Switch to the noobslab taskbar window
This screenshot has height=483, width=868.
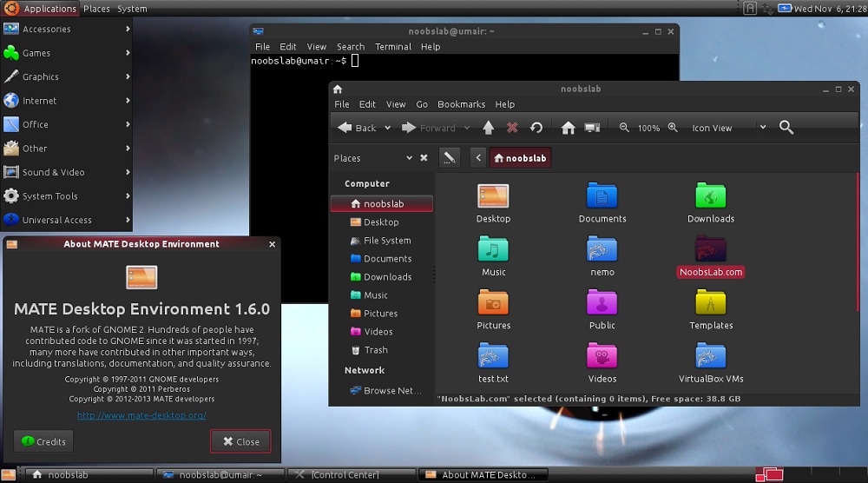click(89, 474)
